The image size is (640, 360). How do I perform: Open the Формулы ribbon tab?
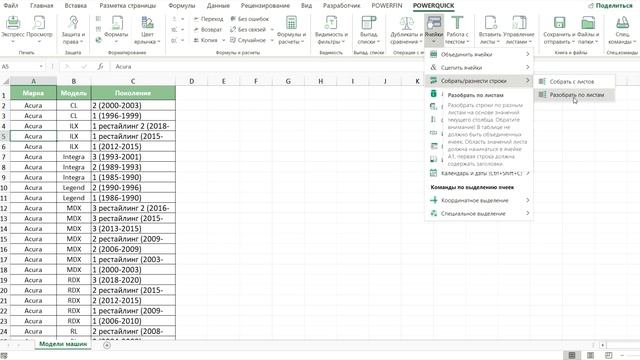pyautogui.click(x=182, y=6)
